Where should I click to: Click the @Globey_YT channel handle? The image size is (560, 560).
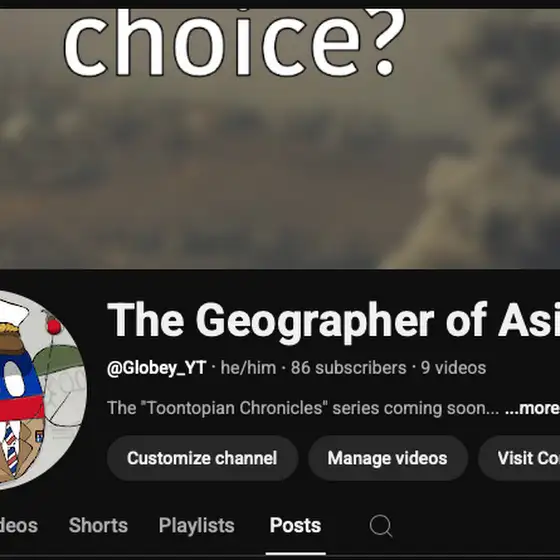(156, 368)
